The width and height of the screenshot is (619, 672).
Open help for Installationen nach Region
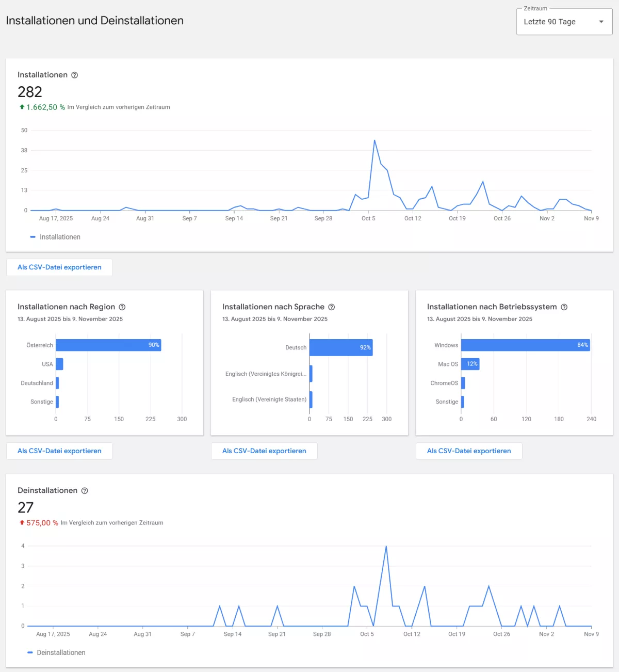(x=122, y=307)
